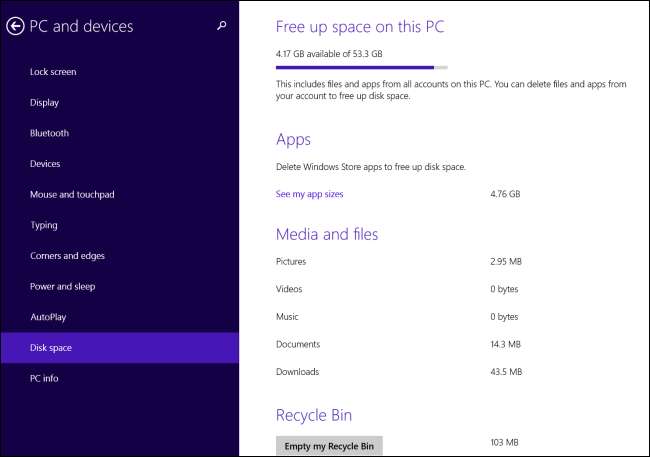Open Typing settings
This screenshot has height=457, width=650.
(44, 225)
